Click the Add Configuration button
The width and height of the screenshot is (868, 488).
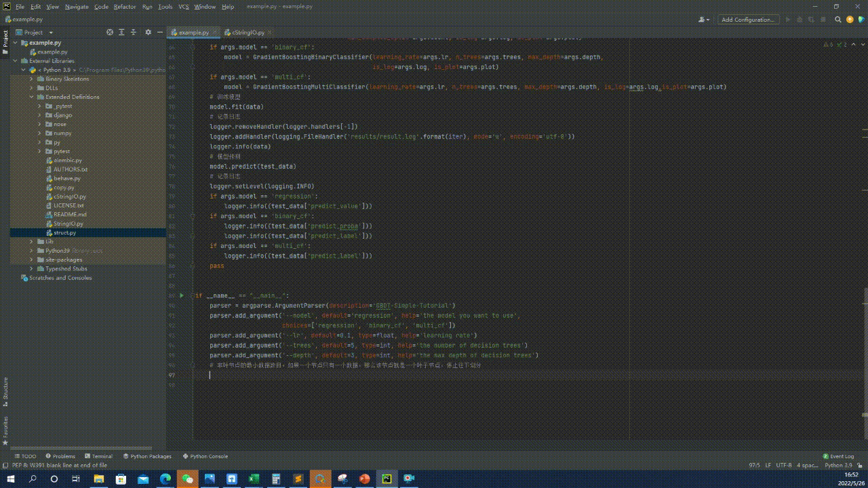click(x=747, y=20)
